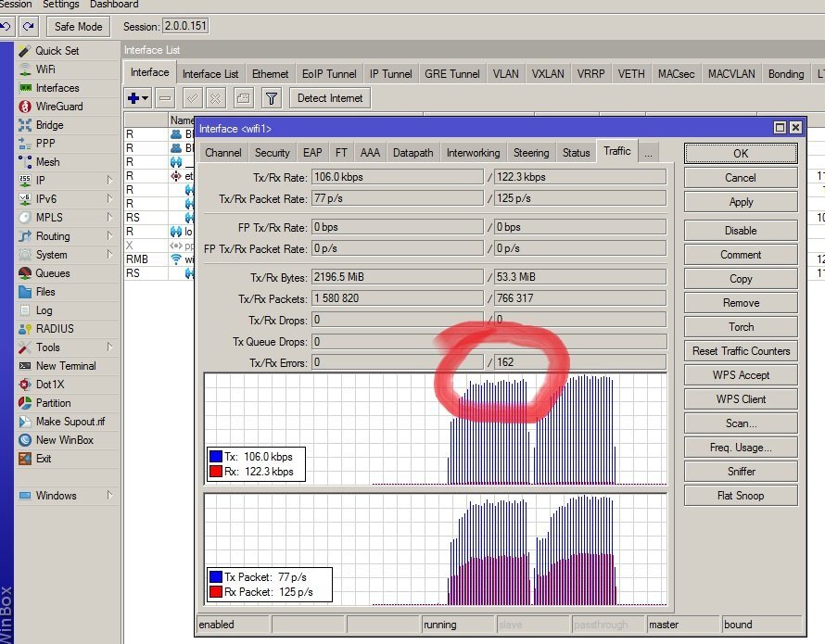Open Interfaces in the sidebar

57,88
